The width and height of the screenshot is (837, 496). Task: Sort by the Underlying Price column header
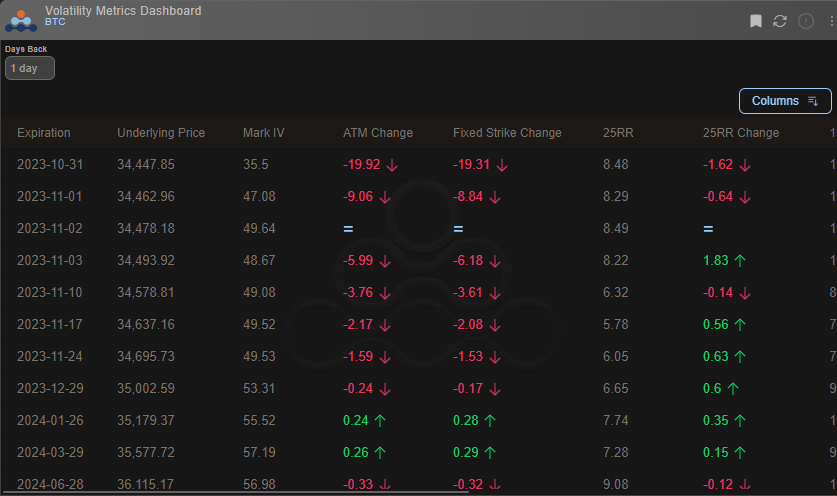(161, 133)
